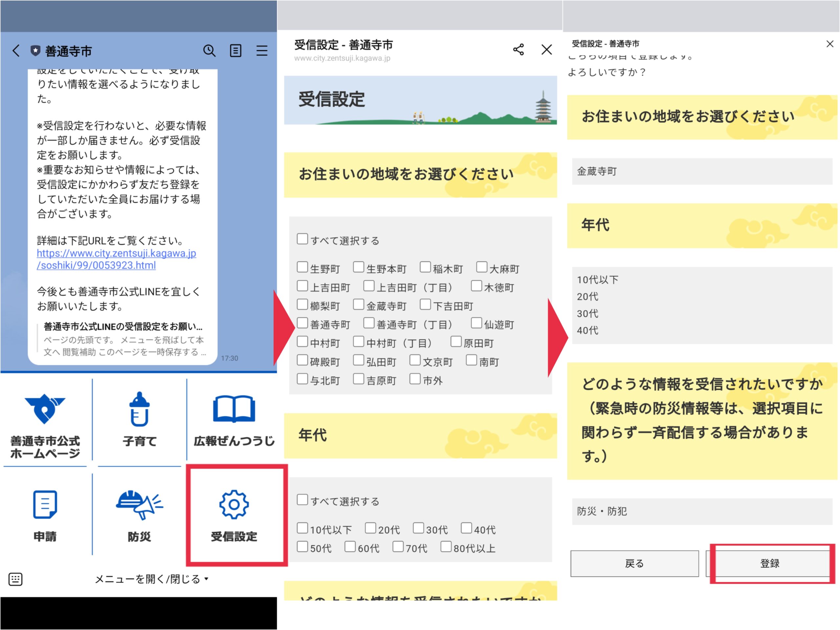Check the 木徳町 checkbox

(x=476, y=285)
